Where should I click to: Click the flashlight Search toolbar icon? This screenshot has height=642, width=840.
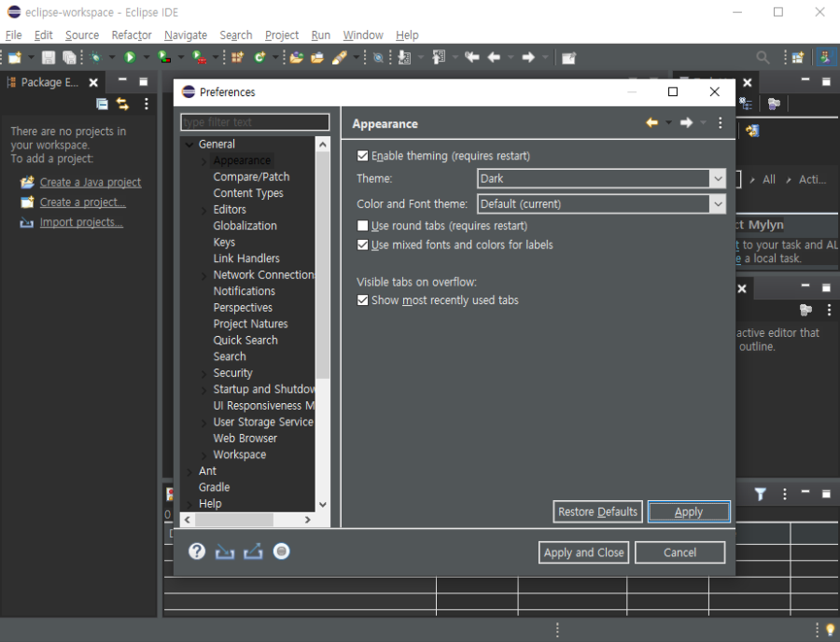(x=340, y=57)
